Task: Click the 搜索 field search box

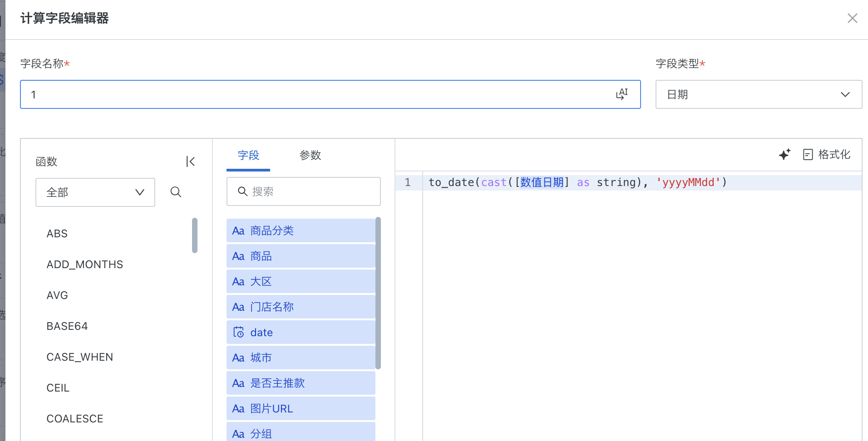Action: (x=304, y=191)
